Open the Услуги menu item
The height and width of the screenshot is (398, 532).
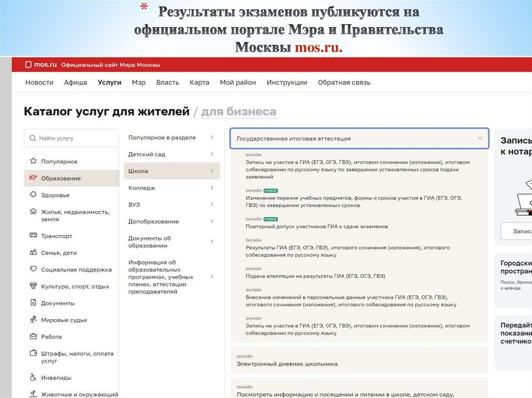tap(110, 82)
